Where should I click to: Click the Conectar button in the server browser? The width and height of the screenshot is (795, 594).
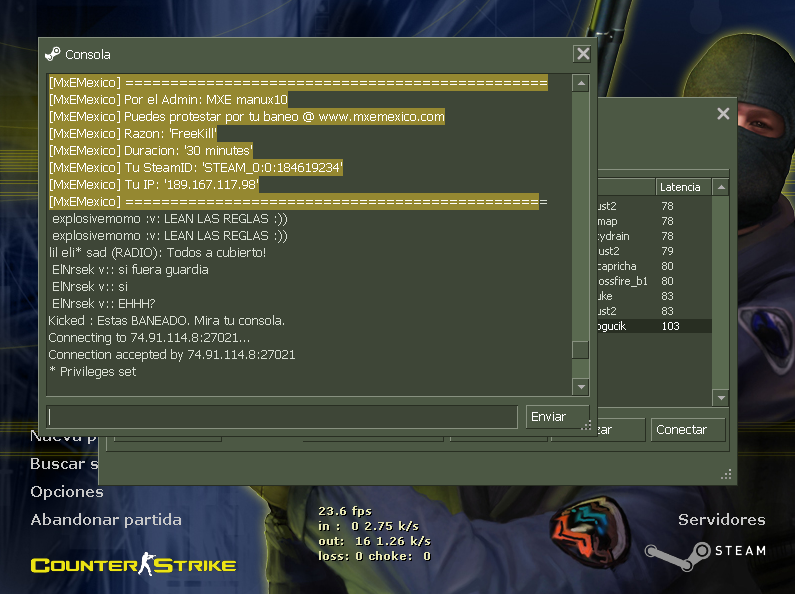tap(688, 430)
